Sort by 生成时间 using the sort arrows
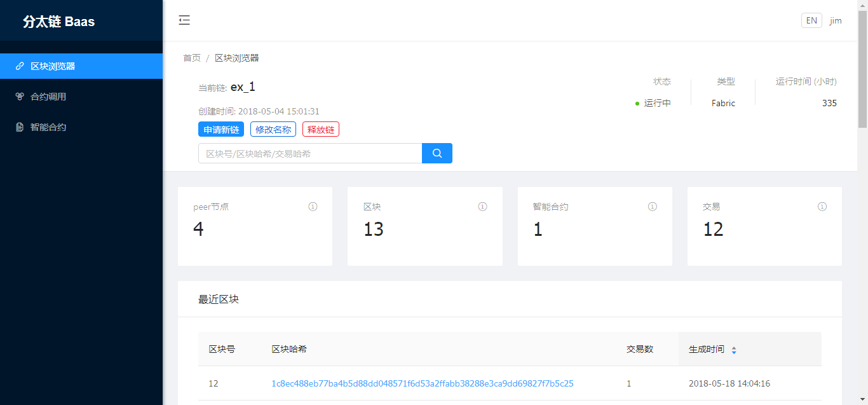Screen dimensions: 868x405 [x=734, y=350]
